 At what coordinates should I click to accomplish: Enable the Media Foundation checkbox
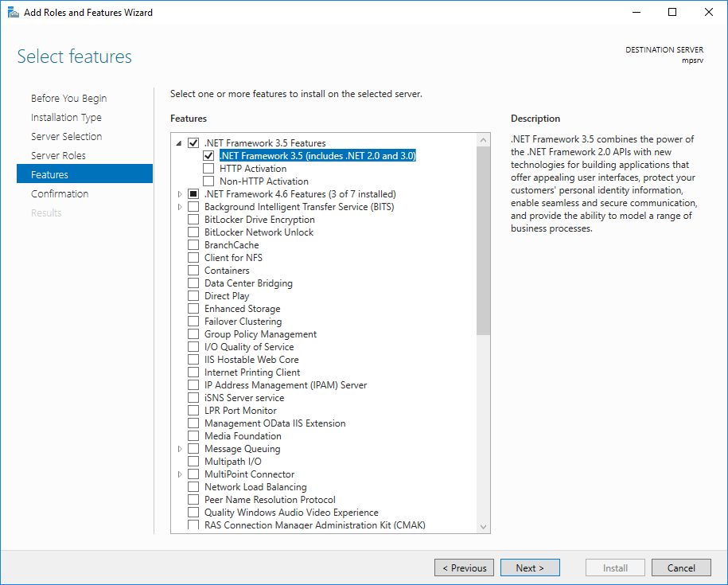[x=193, y=436]
